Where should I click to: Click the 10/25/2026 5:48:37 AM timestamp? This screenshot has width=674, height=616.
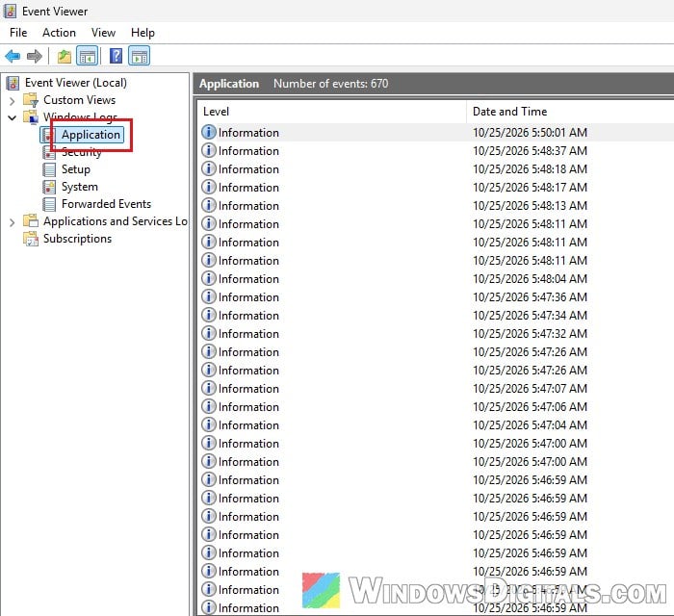pyautogui.click(x=530, y=151)
